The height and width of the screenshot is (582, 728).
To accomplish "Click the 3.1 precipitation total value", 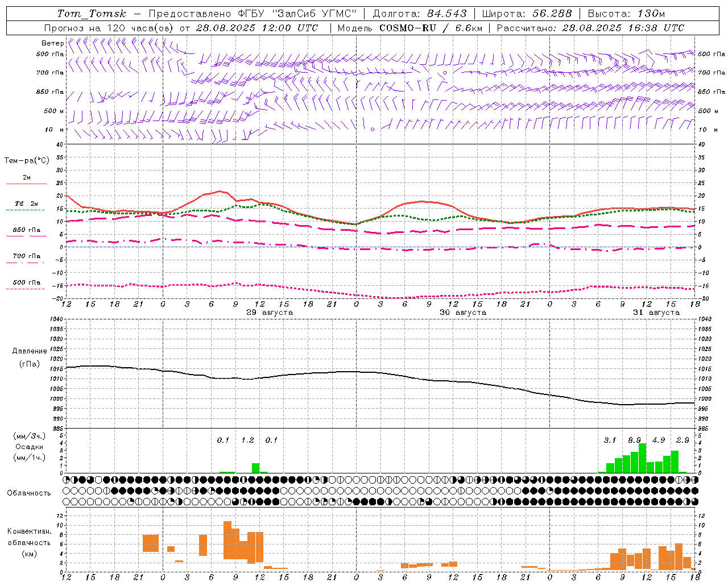I will coord(610,440).
